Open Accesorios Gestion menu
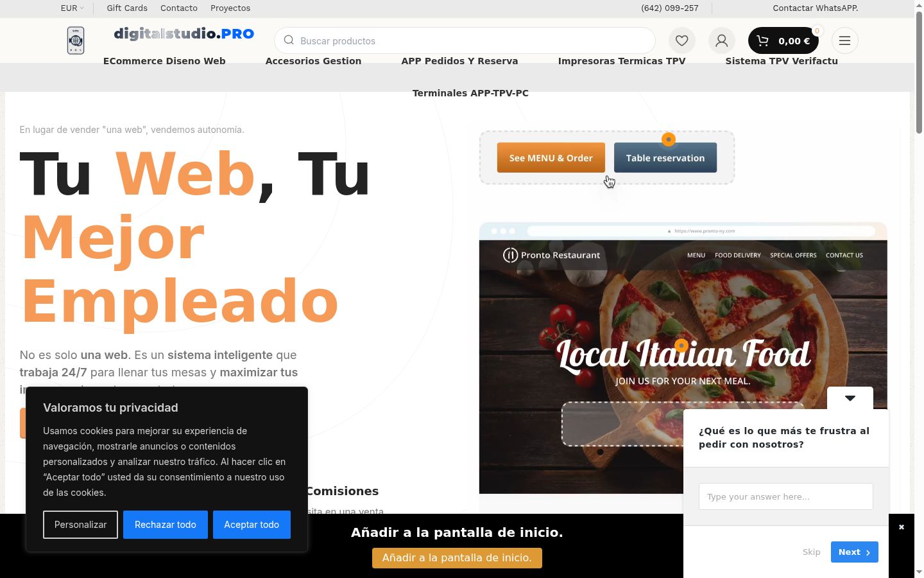 pos(313,61)
